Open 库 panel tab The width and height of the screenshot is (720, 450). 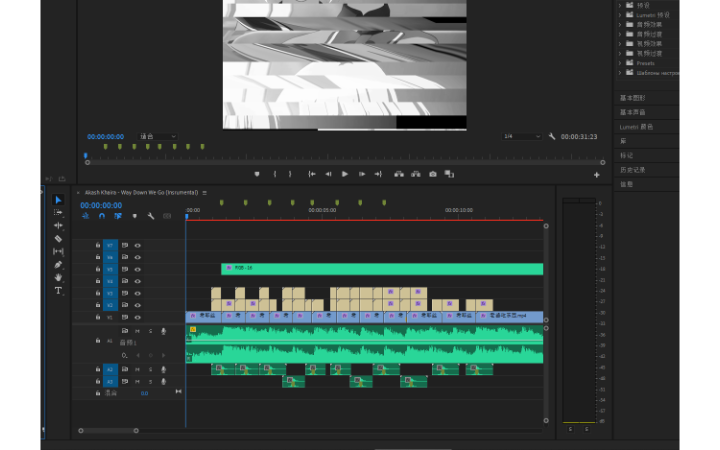(623, 141)
